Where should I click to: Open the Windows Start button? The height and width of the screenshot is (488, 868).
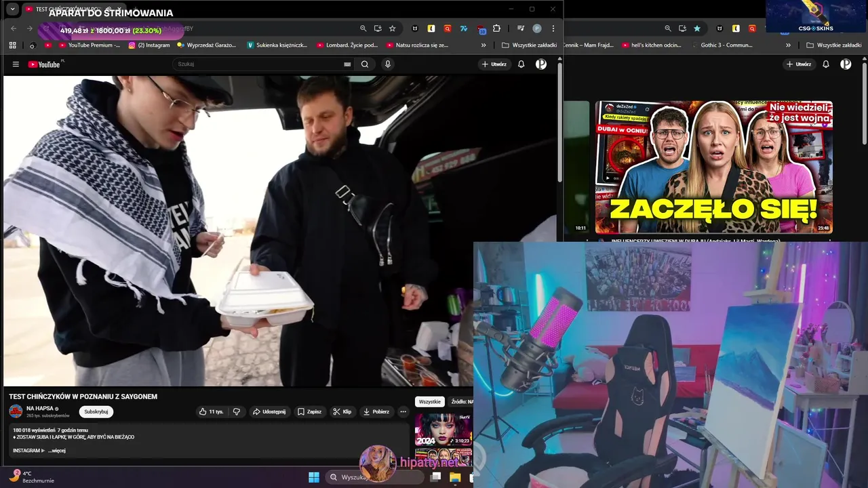coord(314,477)
